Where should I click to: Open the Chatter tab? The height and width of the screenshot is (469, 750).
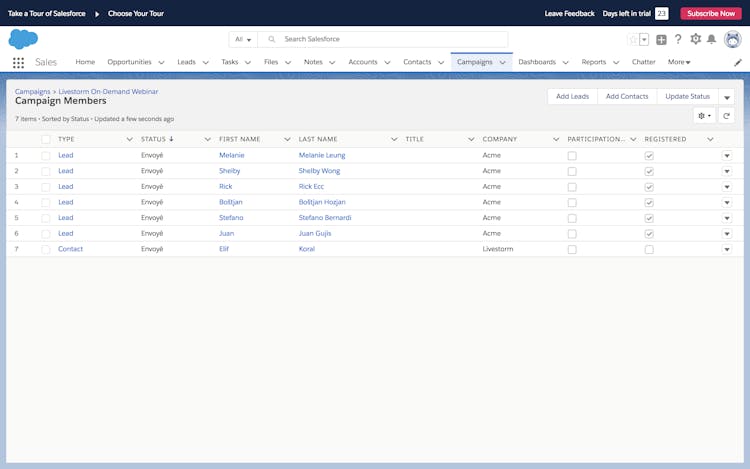pos(644,62)
